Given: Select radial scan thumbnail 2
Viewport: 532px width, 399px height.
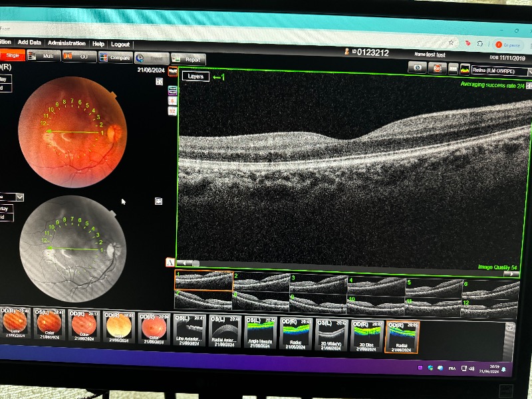Looking at the screenshot, I should click(x=261, y=281).
